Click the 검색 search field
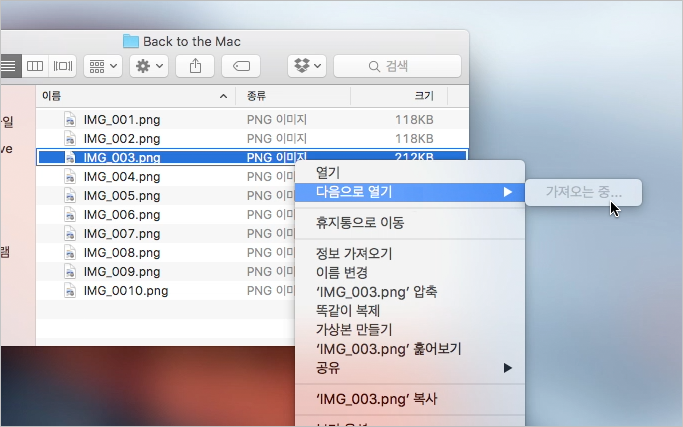 pyautogui.click(x=397, y=66)
